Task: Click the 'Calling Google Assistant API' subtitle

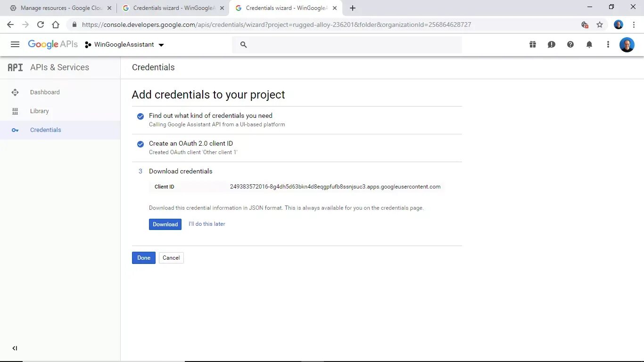Action: pos(217,124)
